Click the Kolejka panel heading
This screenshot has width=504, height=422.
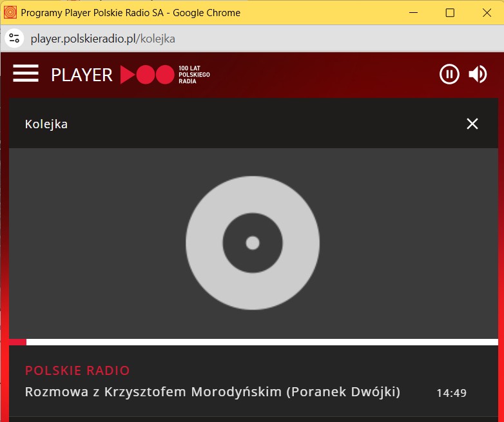(x=46, y=124)
